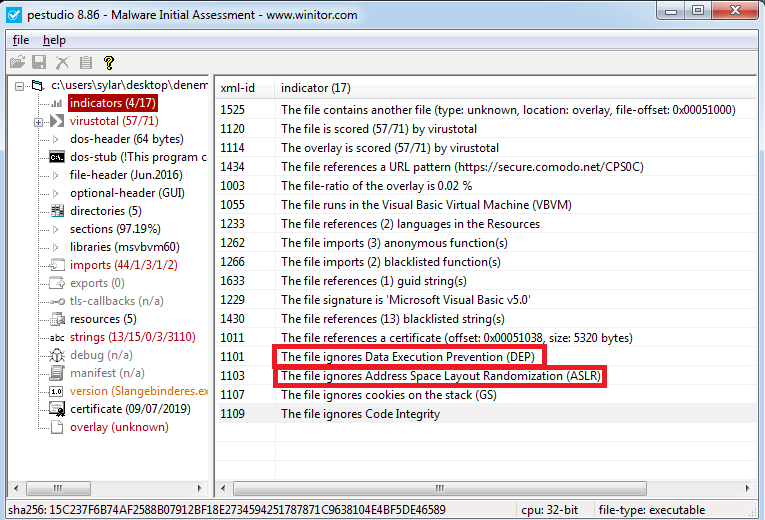Select virustotal (57/71) tree item
This screenshot has width=765, height=520.
pyautogui.click(x=114, y=121)
